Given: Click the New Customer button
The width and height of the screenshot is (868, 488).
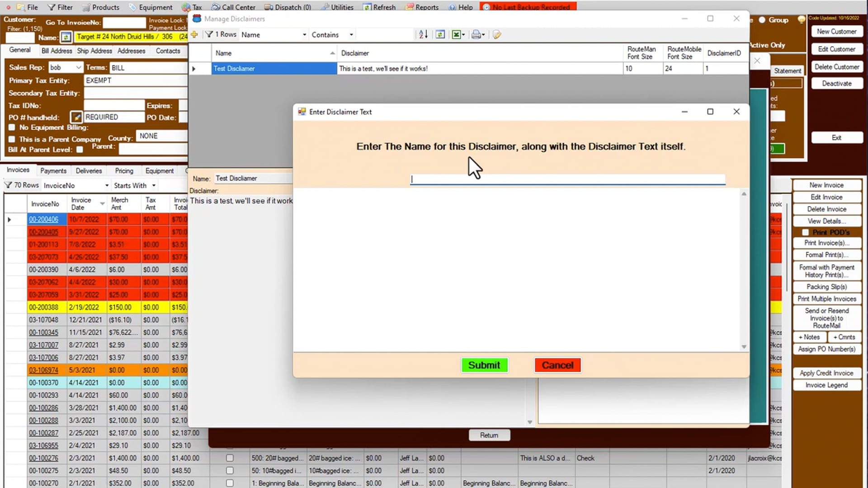Looking at the screenshot, I should [836, 32].
